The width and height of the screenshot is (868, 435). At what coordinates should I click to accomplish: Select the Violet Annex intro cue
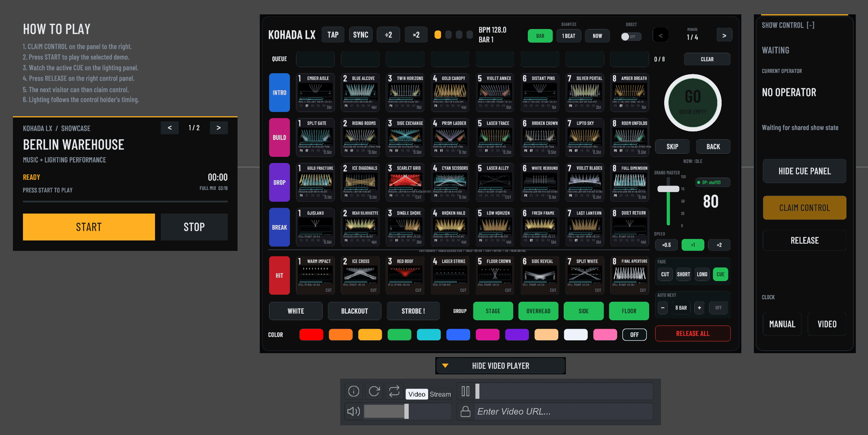tap(495, 92)
